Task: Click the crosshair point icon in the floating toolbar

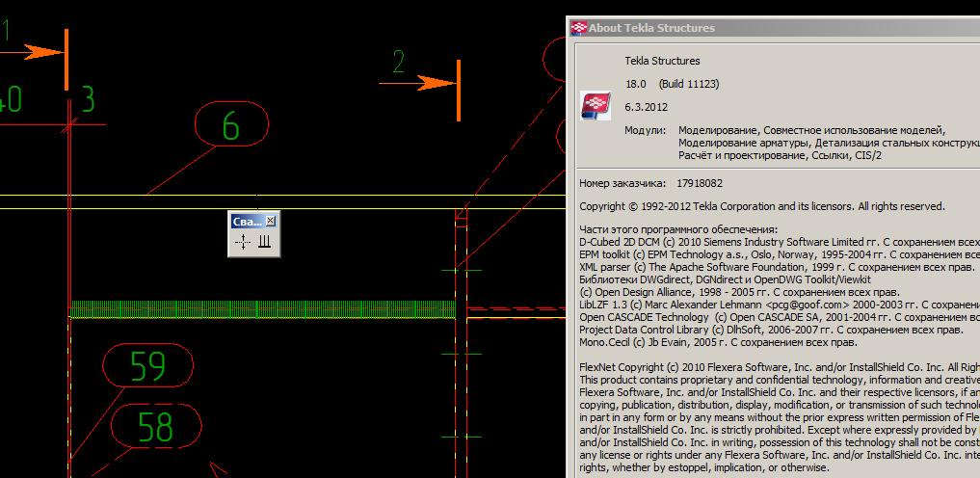Action: [x=242, y=243]
